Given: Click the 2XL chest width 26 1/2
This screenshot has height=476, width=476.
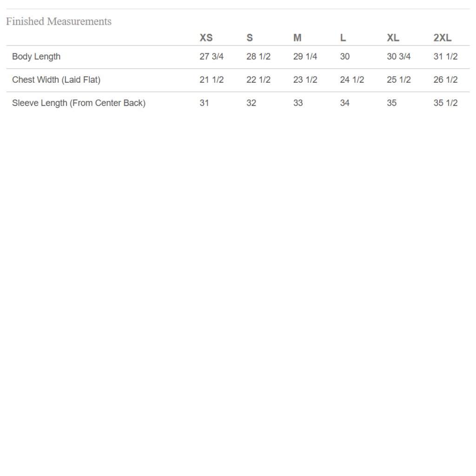Looking at the screenshot, I should click(445, 80).
